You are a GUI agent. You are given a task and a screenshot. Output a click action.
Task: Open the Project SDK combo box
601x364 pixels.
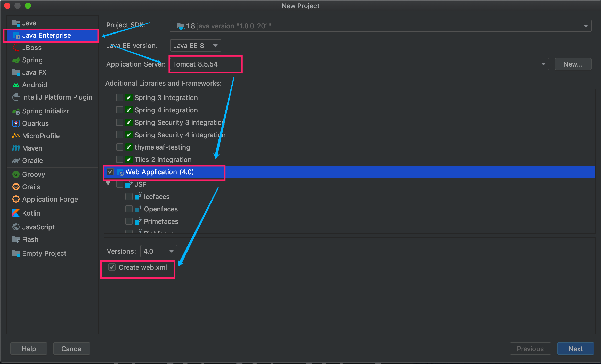point(380,26)
